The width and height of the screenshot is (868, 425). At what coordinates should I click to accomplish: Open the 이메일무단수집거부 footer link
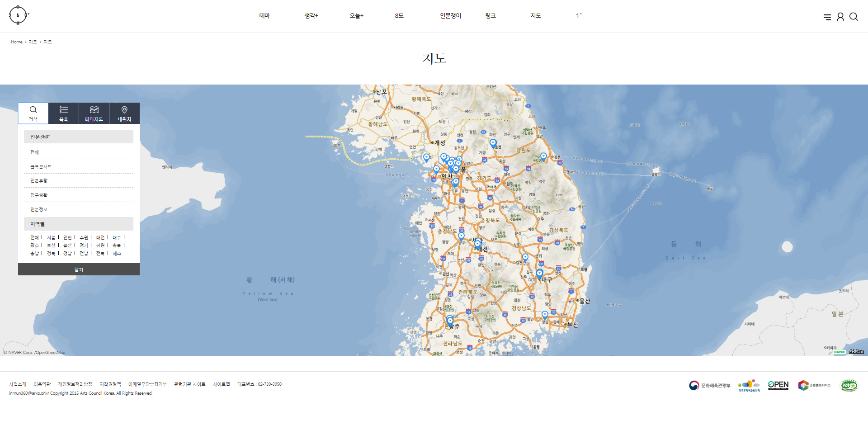[x=147, y=384]
